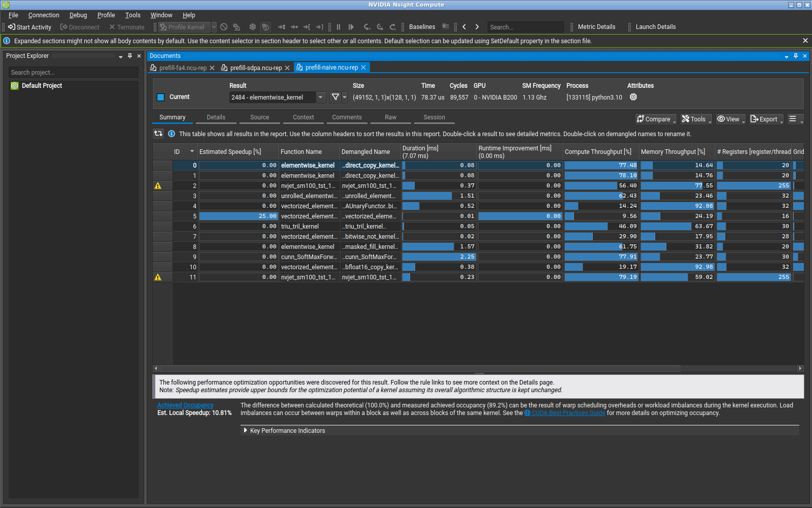Open the Connection menu
812x508 pixels.
(44, 15)
